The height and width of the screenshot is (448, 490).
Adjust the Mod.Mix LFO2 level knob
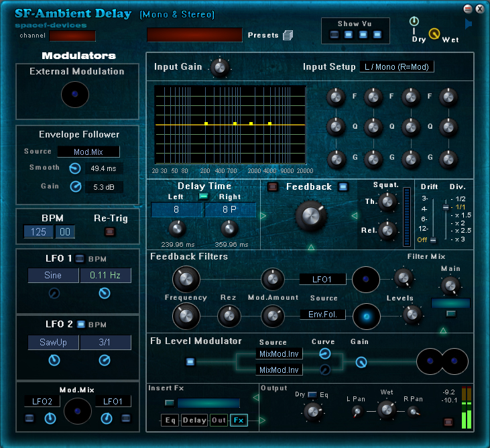pos(50,418)
